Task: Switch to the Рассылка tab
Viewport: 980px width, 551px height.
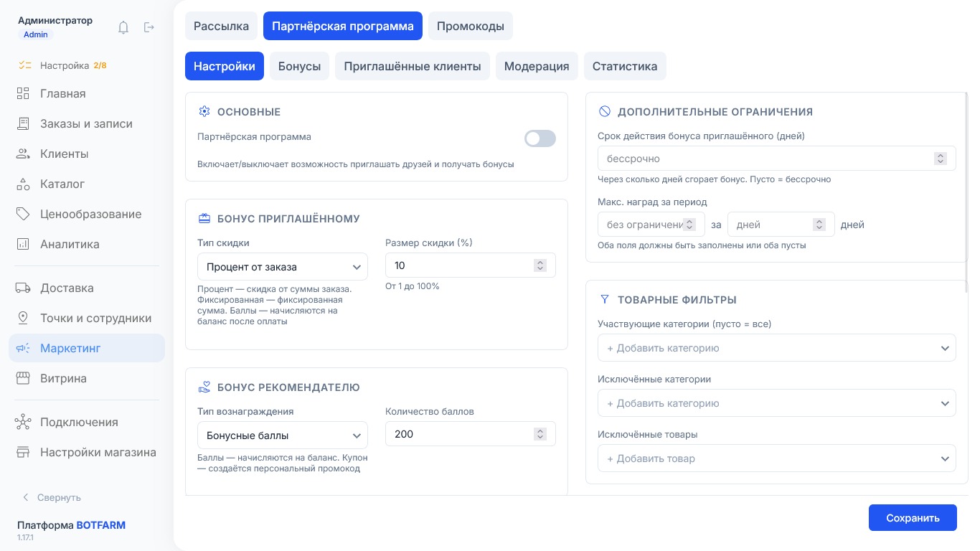Action: 221,26
